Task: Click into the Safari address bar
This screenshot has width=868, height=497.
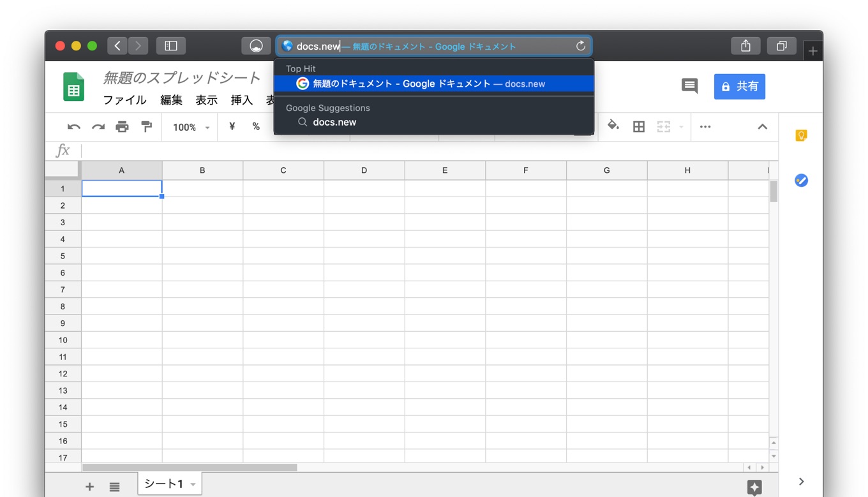Action: click(x=434, y=46)
